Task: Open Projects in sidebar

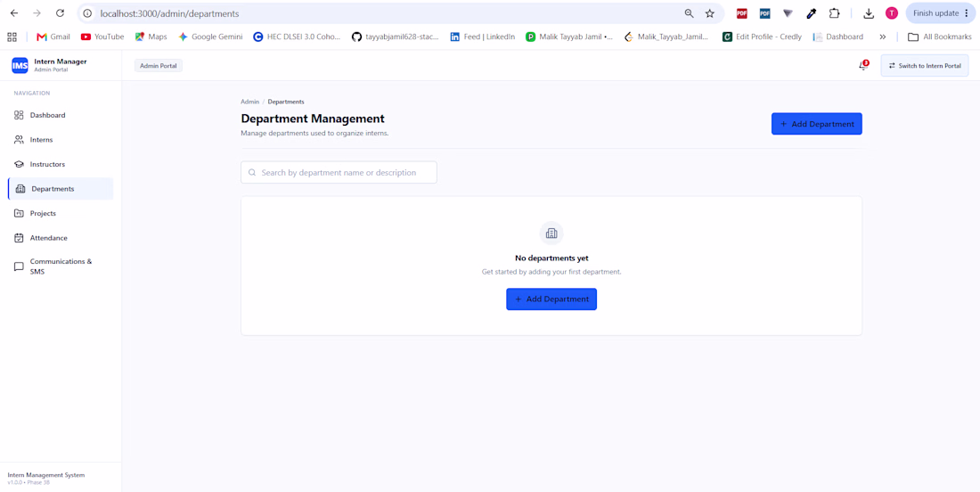Action: pyautogui.click(x=61, y=213)
